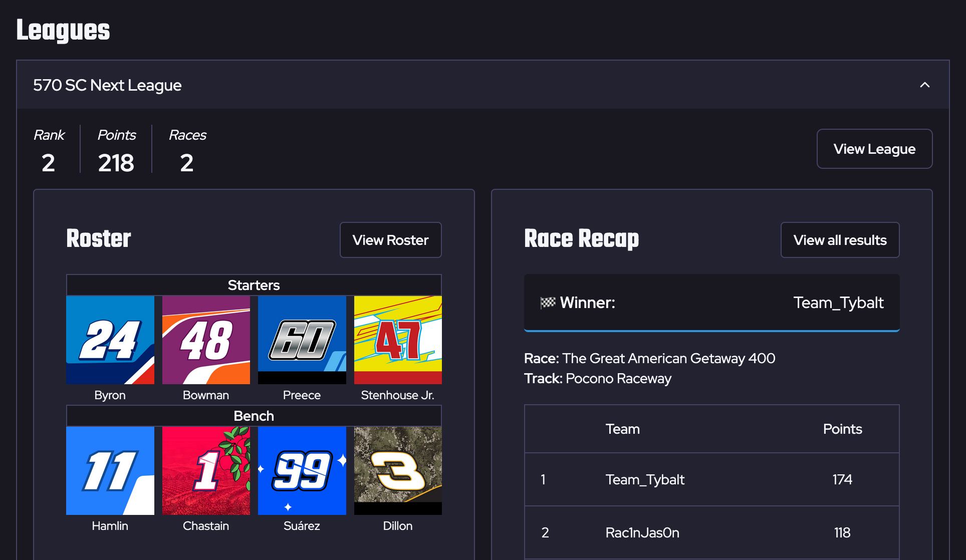Click the checkered flag winner icon
966x560 pixels.
[x=548, y=303]
